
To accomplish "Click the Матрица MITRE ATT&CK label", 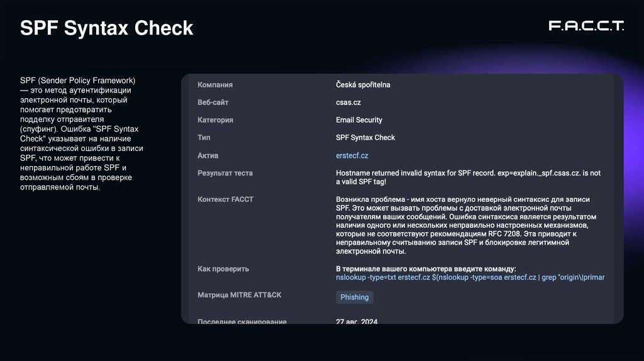I will (x=239, y=295).
